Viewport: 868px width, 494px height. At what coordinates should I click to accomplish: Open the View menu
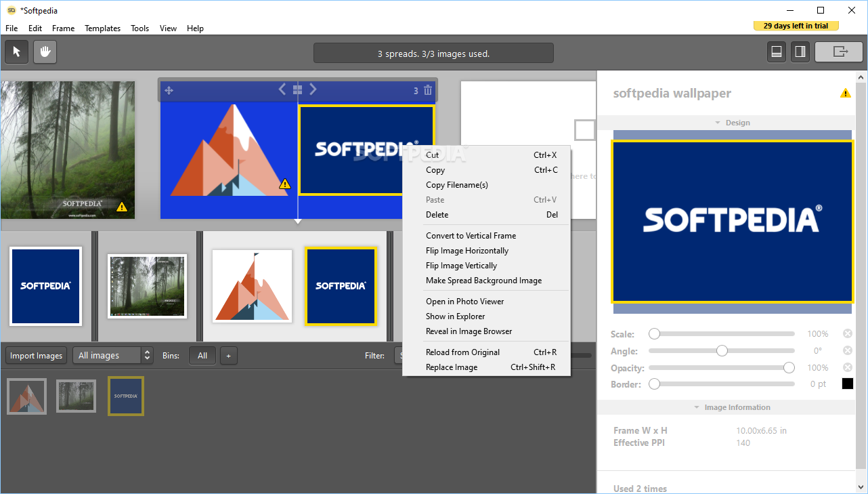(x=168, y=28)
